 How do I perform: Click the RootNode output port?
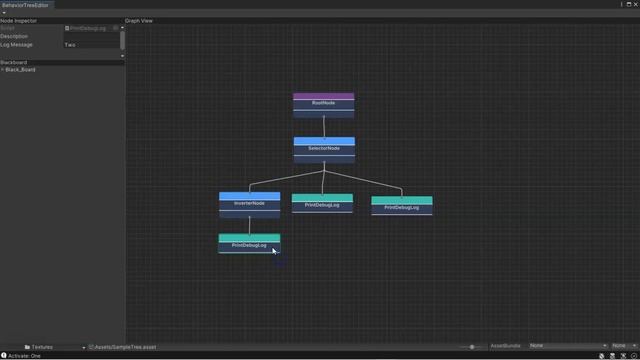click(324, 117)
